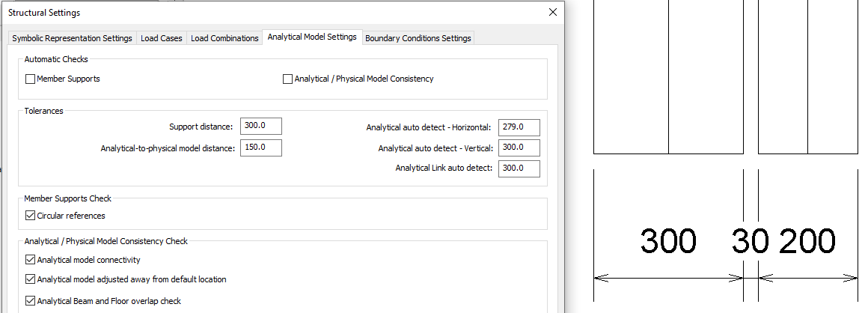This screenshot has height=313, width=868.
Task: Click the 200 dimension text in the drawing
Action: pyautogui.click(x=807, y=242)
